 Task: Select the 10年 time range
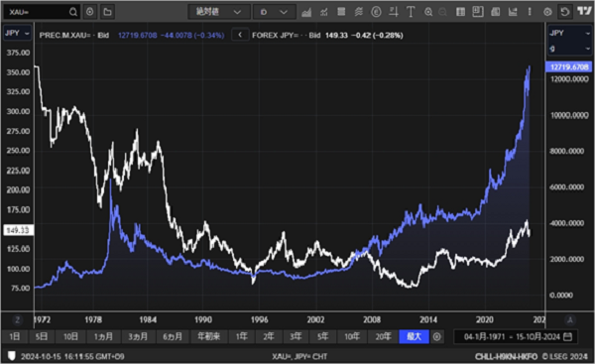(x=352, y=336)
